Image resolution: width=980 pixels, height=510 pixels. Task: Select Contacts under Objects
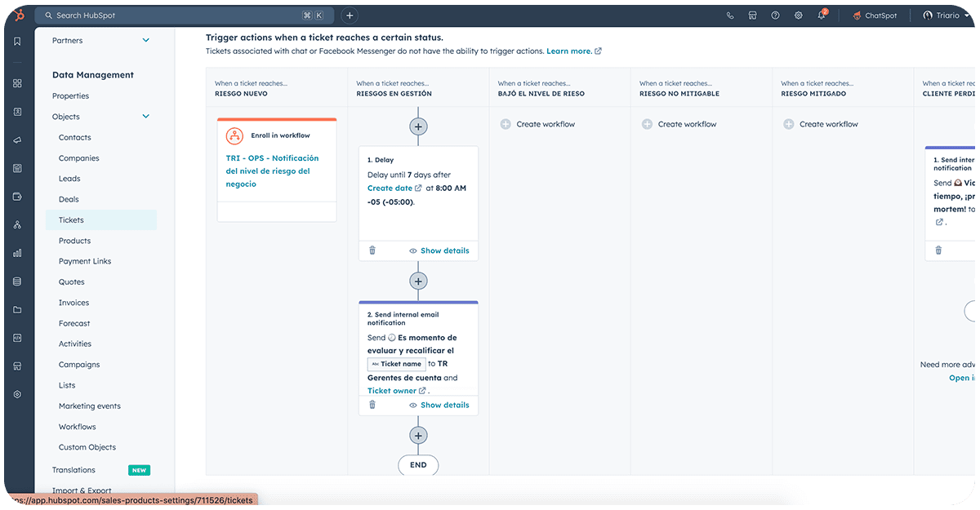(75, 138)
